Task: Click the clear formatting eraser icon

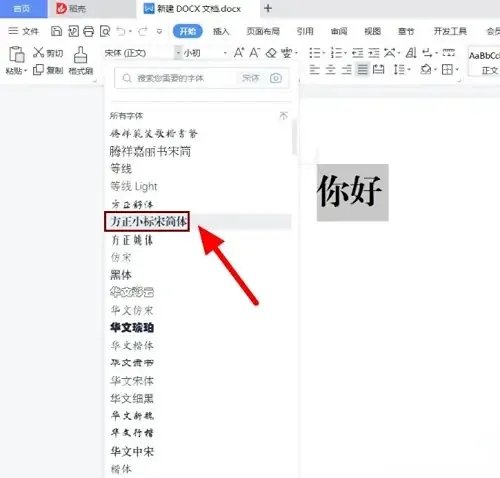Action: [x=271, y=53]
